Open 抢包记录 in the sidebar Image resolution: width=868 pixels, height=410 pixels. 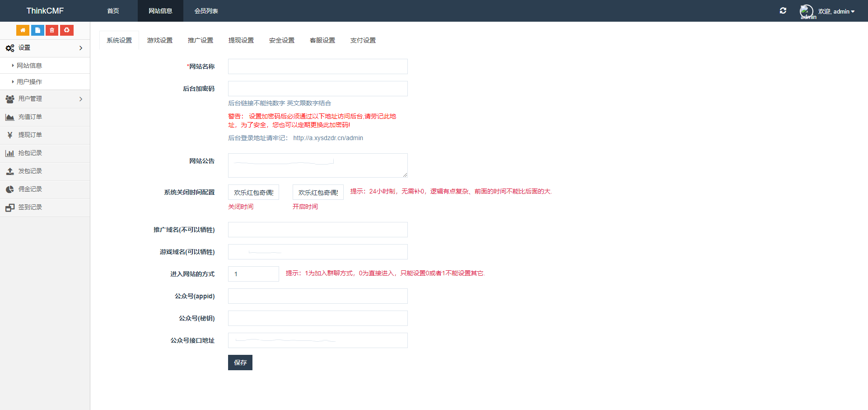[x=45, y=153]
